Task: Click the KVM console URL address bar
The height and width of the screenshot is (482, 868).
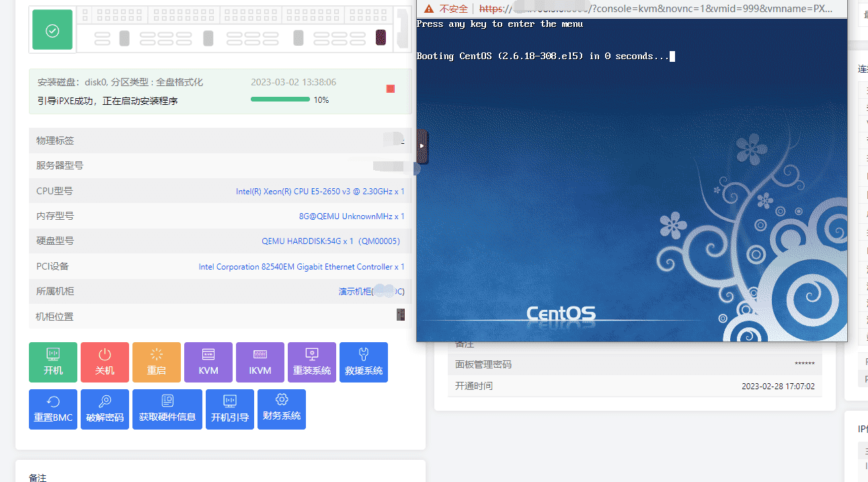Action: click(x=656, y=9)
